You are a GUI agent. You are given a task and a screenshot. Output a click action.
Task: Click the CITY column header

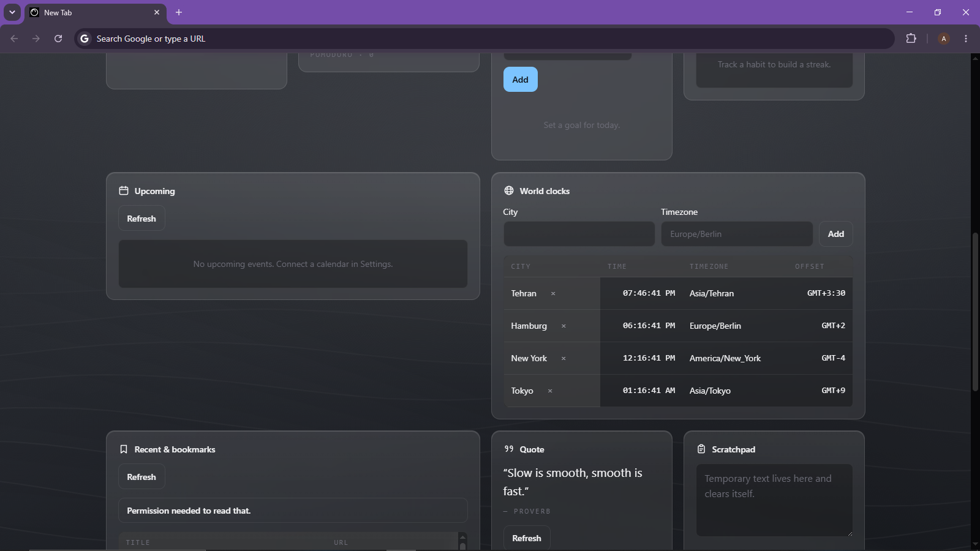click(x=521, y=266)
